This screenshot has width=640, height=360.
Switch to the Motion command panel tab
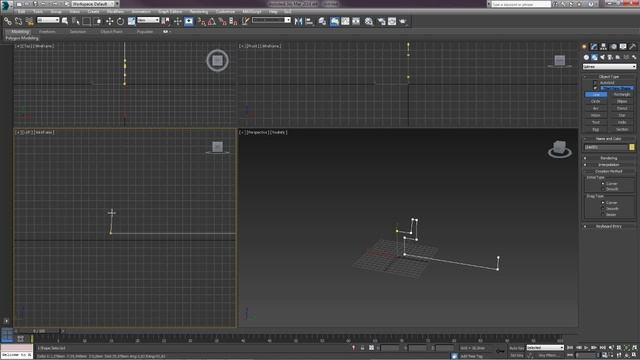tap(613, 47)
